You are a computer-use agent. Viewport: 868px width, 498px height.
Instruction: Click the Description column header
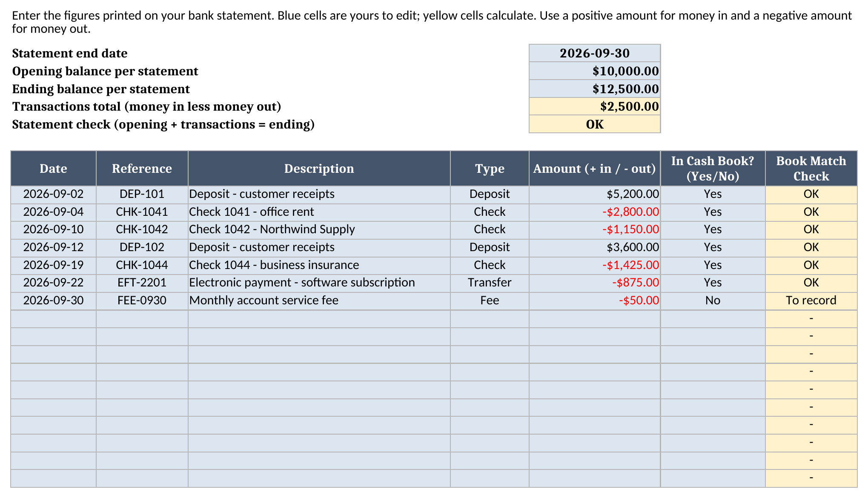coord(319,169)
